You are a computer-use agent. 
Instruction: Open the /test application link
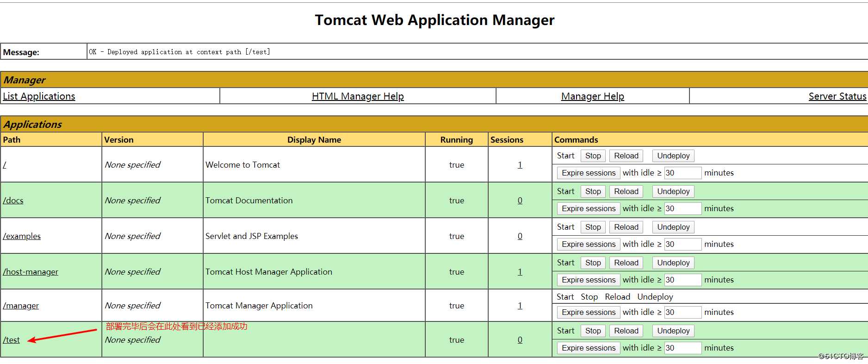click(12, 340)
